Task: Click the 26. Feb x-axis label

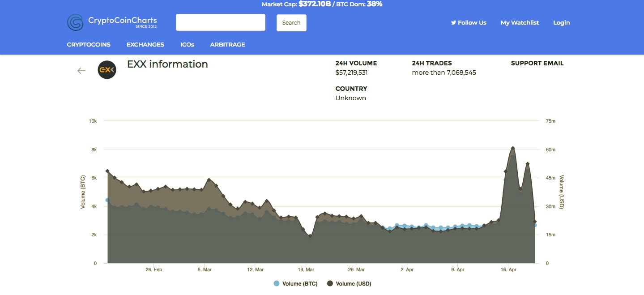Action: pos(154,270)
